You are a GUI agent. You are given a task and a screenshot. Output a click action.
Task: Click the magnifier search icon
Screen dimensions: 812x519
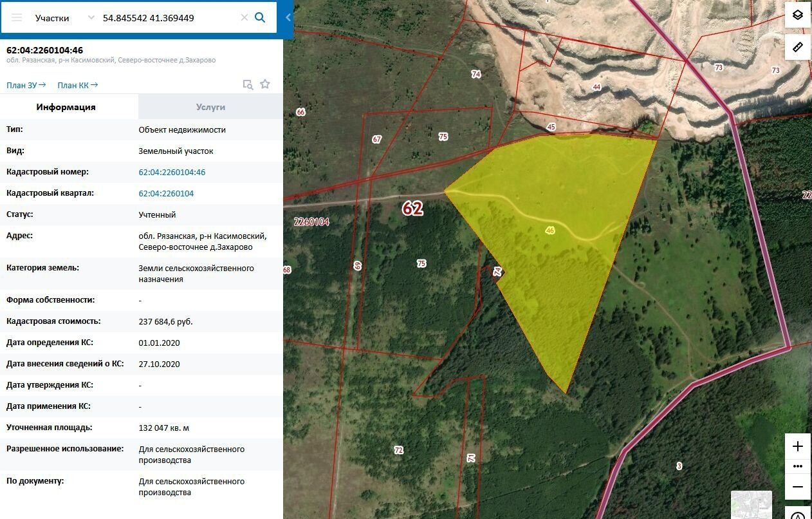(260, 18)
